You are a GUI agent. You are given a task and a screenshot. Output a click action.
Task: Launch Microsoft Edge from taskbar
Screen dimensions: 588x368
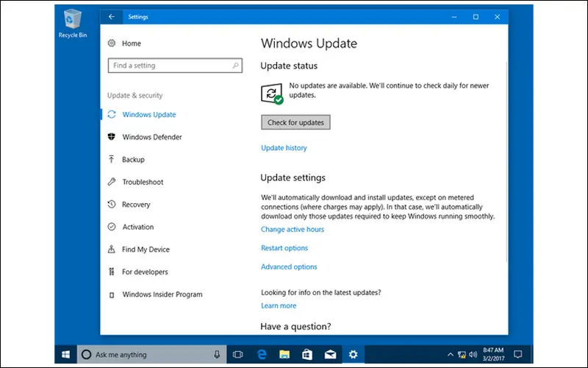click(262, 355)
